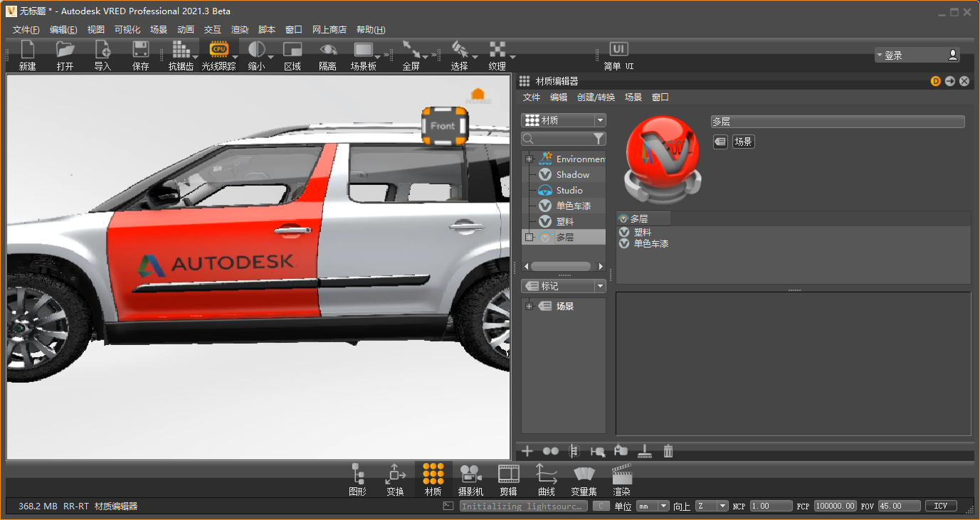Click the broom-shaped icon in material editor
The image size is (980, 520).
pyautogui.click(x=644, y=451)
